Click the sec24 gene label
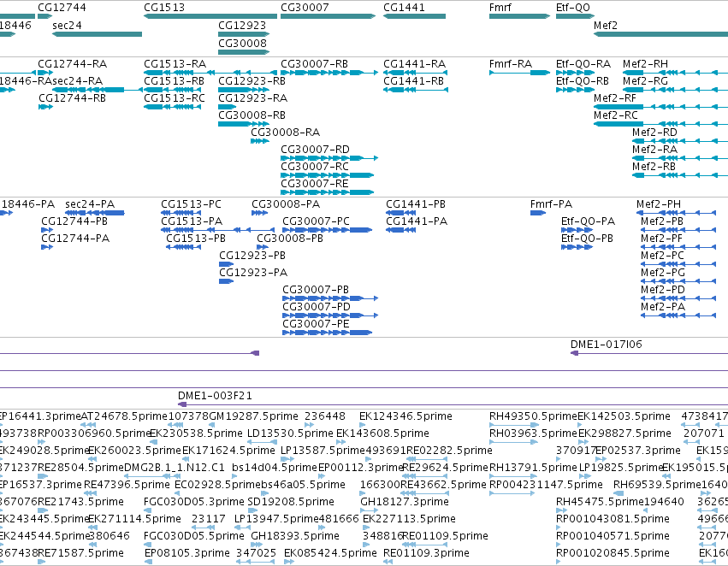The image size is (728, 566). 67,25
